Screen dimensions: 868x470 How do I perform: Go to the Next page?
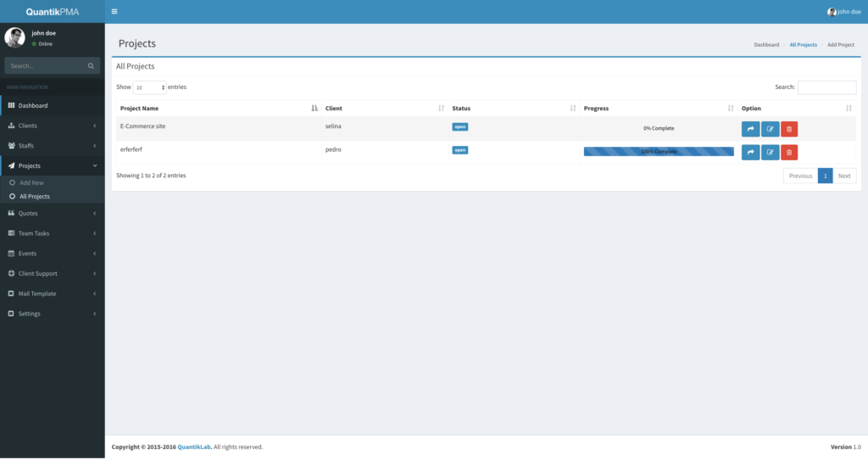click(x=844, y=176)
